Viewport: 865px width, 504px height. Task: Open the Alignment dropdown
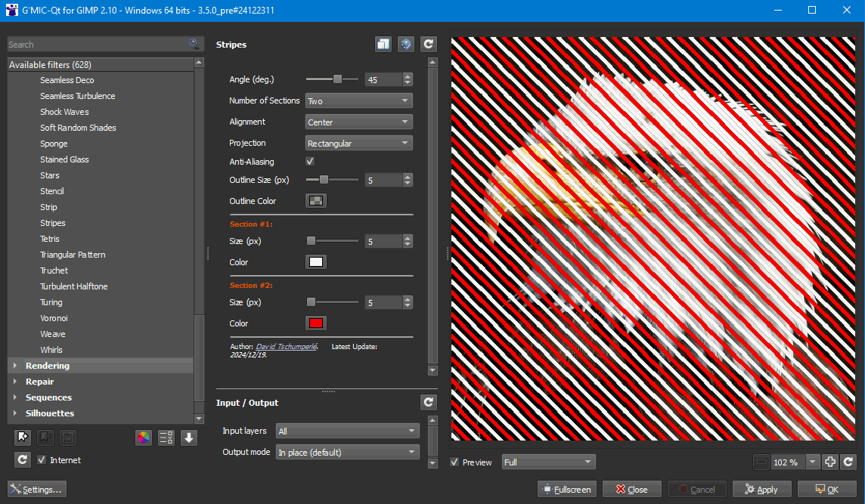tap(358, 122)
